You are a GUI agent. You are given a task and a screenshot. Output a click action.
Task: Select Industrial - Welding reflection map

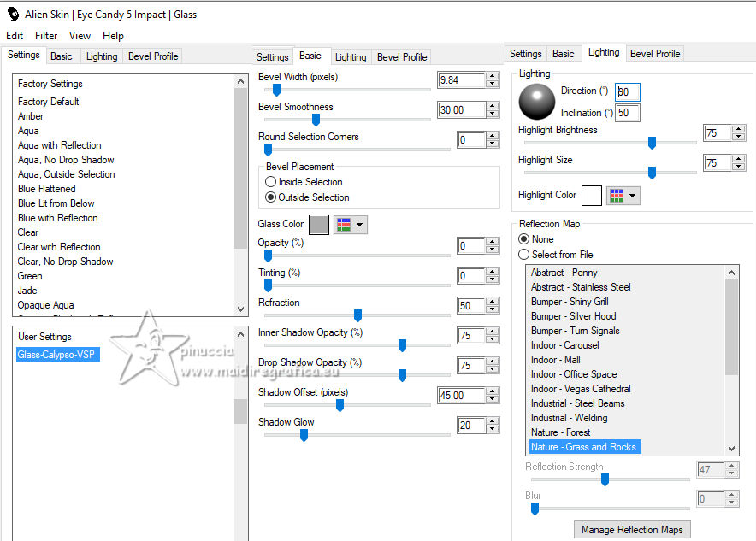(569, 418)
